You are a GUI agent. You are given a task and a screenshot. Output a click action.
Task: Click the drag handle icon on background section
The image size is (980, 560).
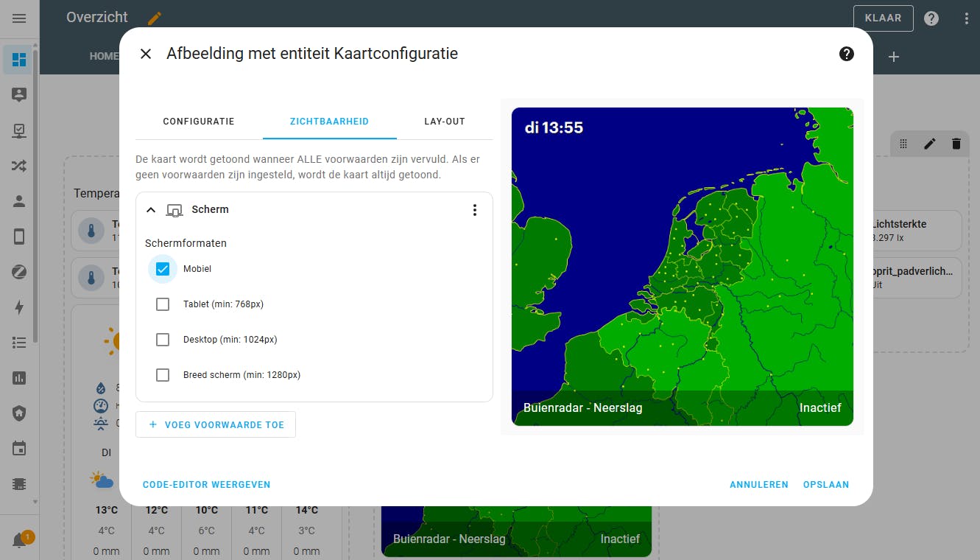pyautogui.click(x=903, y=144)
